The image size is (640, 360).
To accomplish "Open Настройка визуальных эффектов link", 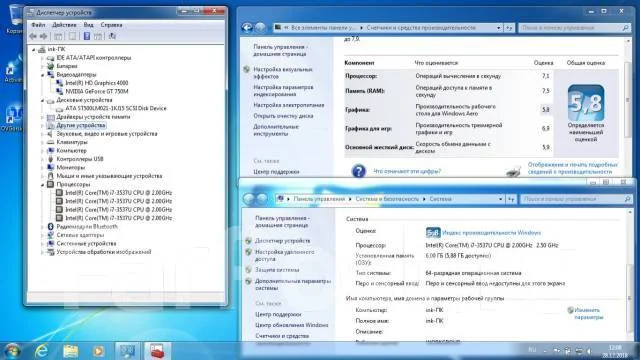I will point(282,73).
